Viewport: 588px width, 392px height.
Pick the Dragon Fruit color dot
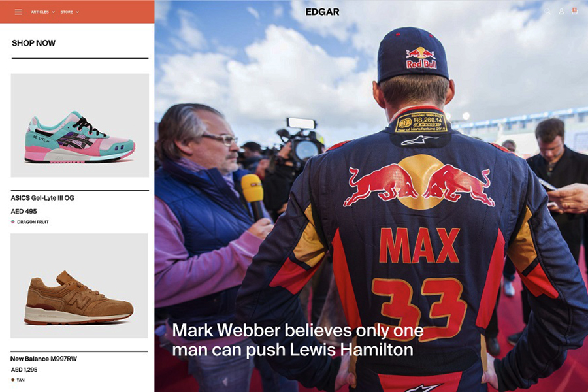13,222
